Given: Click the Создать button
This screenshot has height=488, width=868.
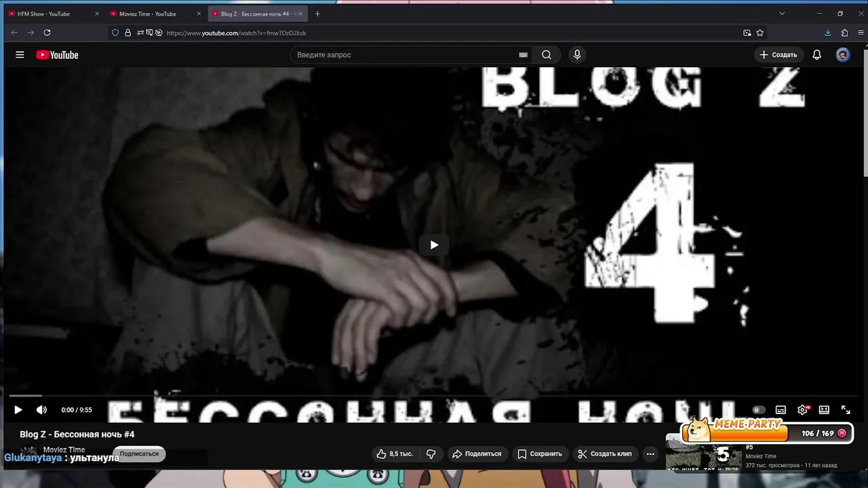Looking at the screenshot, I should [x=778, y=55].
